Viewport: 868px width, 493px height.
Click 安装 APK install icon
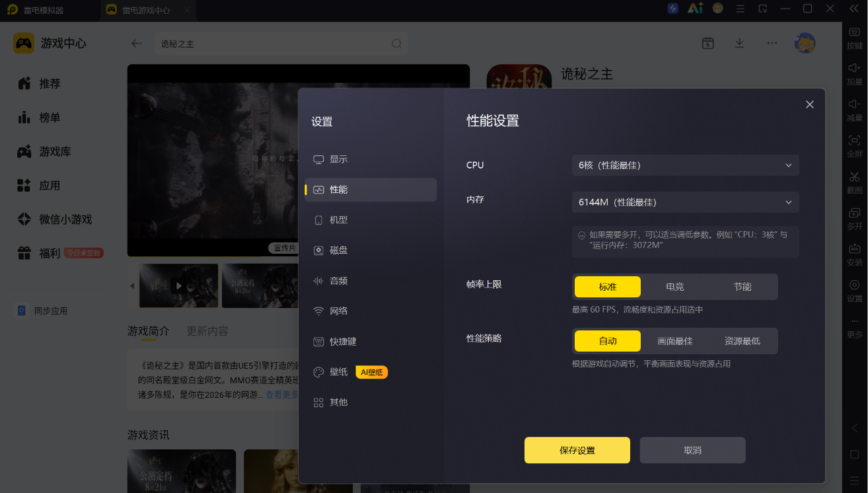855,255
